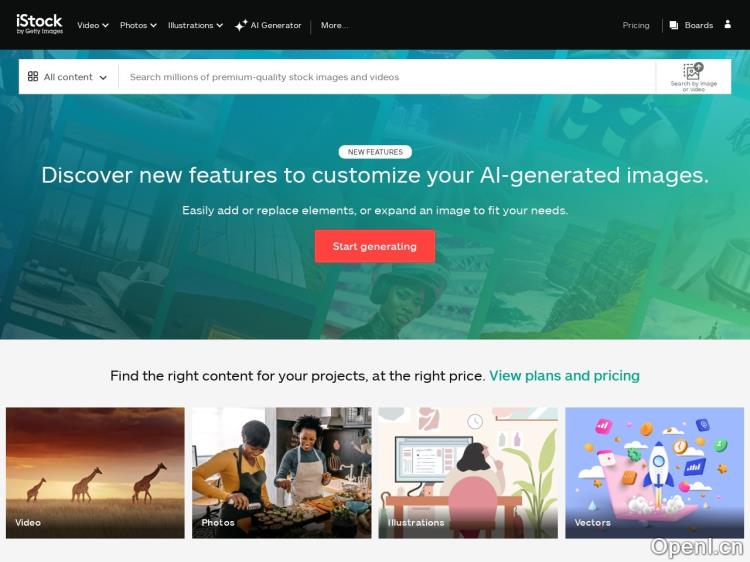The image size is (750, 562).
Task: Open the Illustrations category thumbnail
Action: (468, 473)
